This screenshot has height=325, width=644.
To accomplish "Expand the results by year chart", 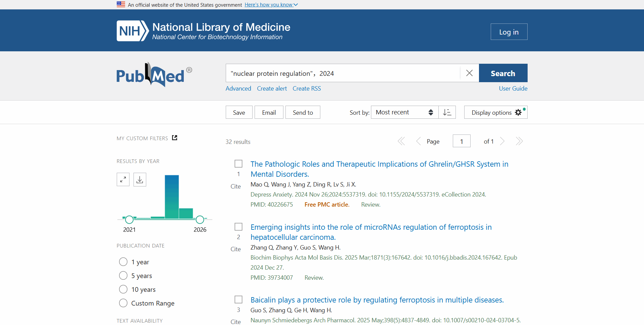I will 123,179.
